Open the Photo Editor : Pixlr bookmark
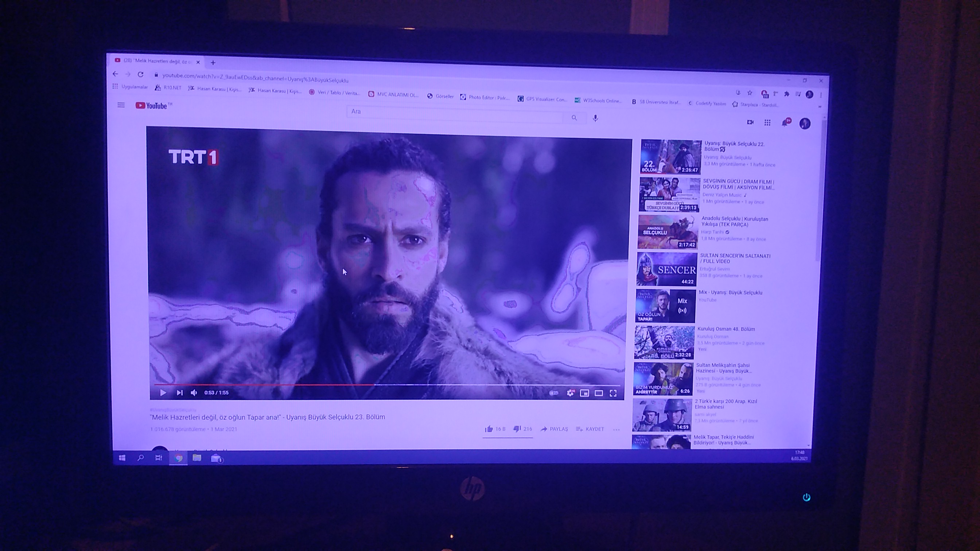This screenshot has width=980, height=551. tap(485, 97)
